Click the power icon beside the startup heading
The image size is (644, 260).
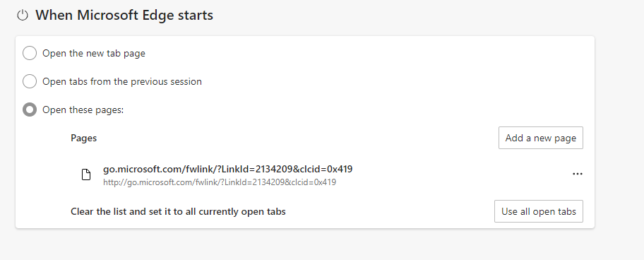[23, 16]
